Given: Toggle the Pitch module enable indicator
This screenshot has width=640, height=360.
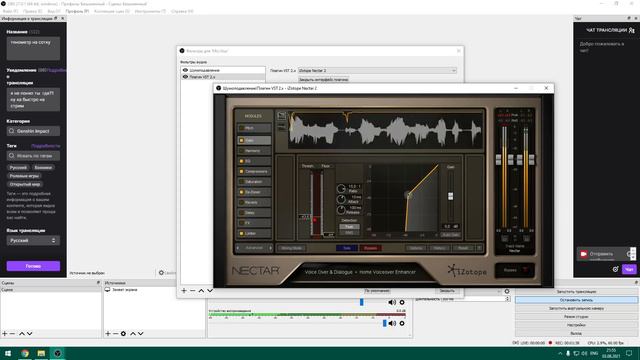Looking at the screenshot, I should (242, 128).
